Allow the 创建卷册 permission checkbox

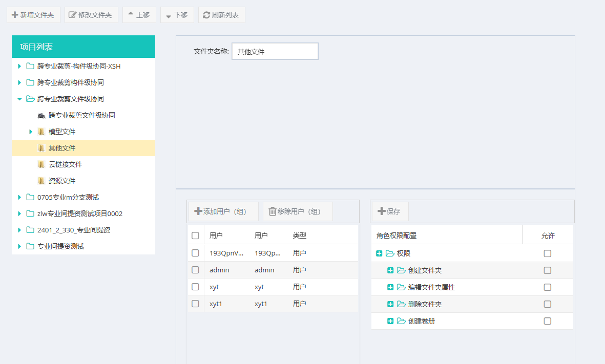548,321
